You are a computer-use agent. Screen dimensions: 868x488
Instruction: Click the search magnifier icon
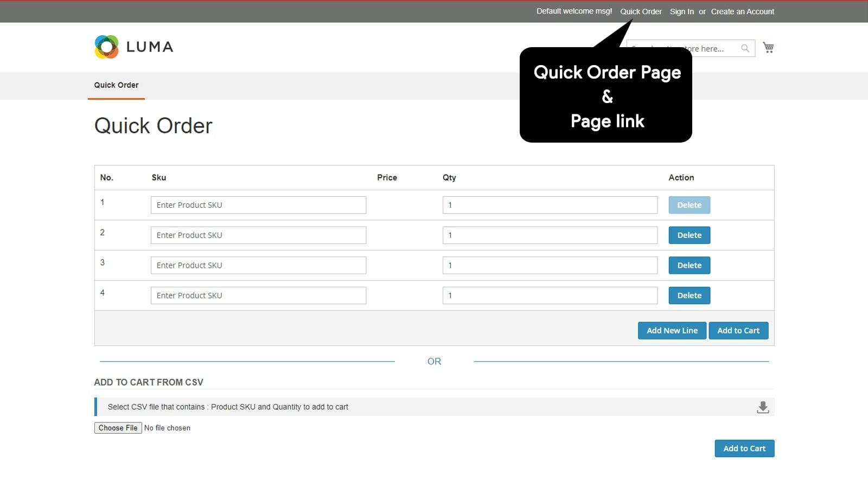pyautogui.click(x=745, y=48)
